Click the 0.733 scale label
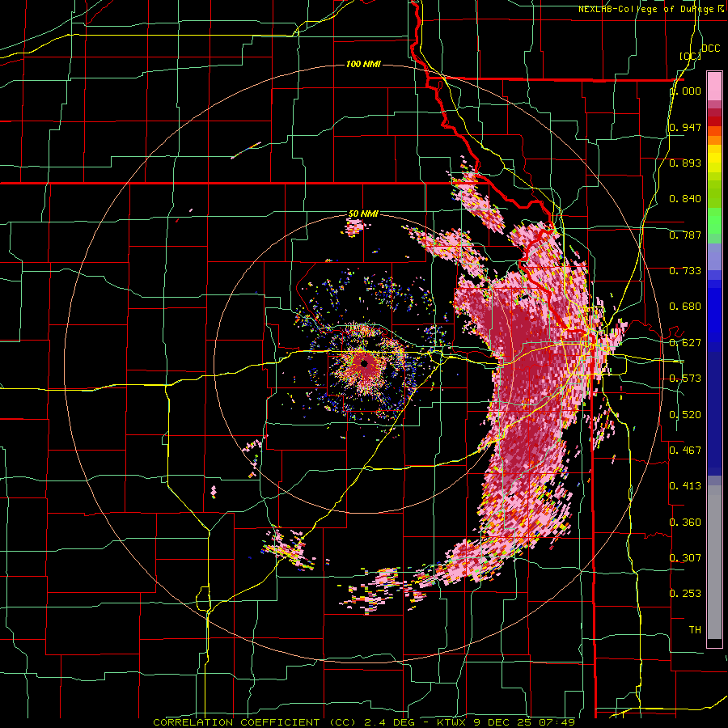The image size is (728, 728). click(685, 271)
